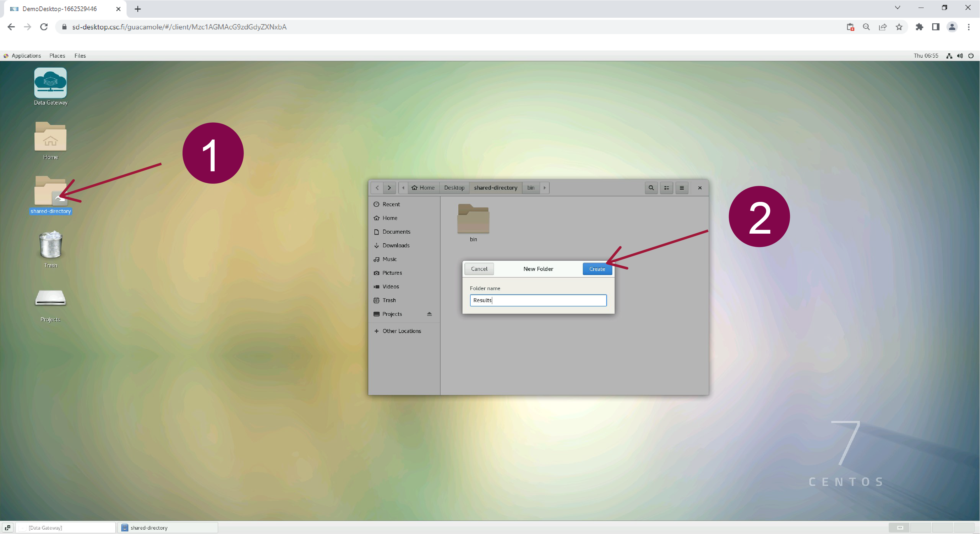Click the share page icon in address bar
Screen dimensions: 980x534
(883, 27)
